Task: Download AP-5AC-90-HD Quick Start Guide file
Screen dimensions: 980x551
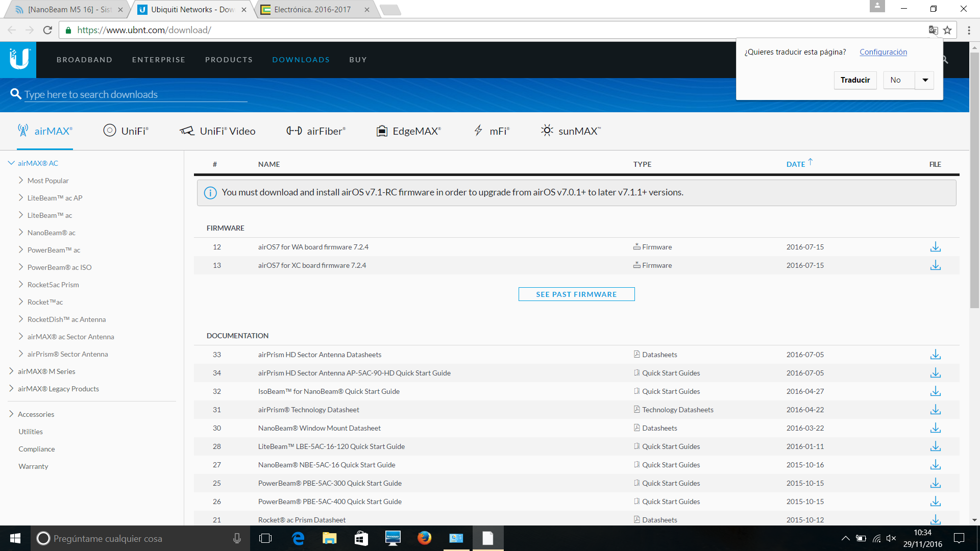Action: pos(935,373)
